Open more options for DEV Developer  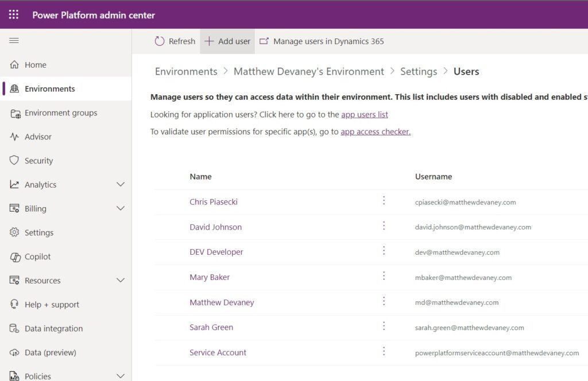coord(384,251)
